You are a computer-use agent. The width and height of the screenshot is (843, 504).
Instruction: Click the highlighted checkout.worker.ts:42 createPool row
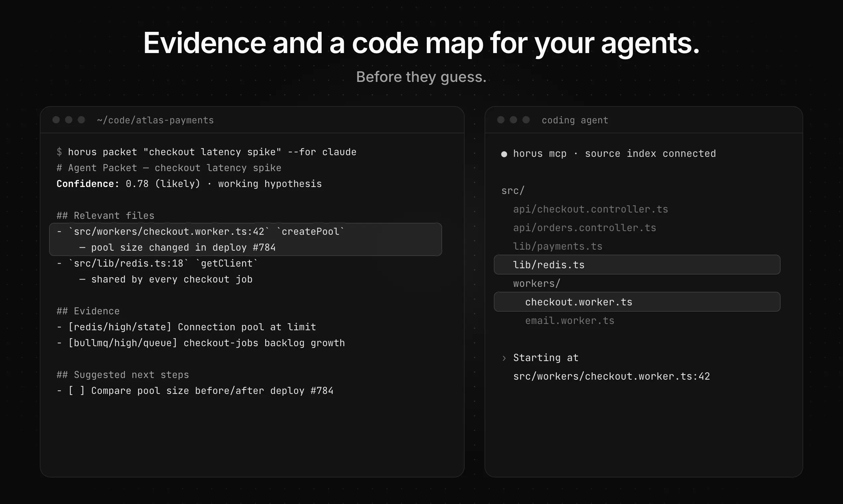click(x=245, y=239)
